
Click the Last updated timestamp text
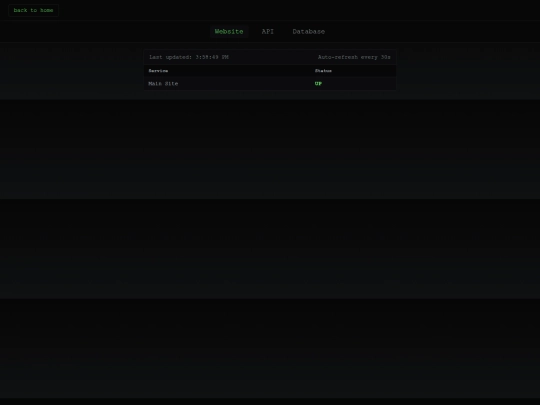click(189, 57)
